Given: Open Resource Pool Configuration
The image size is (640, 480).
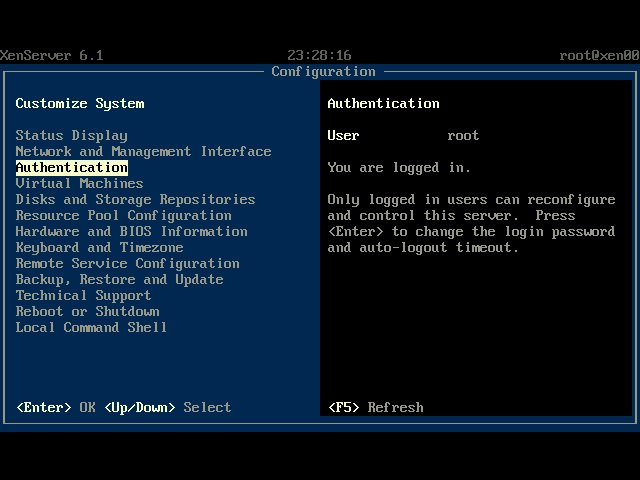Looking at the screenshot, I should [123, 215].
